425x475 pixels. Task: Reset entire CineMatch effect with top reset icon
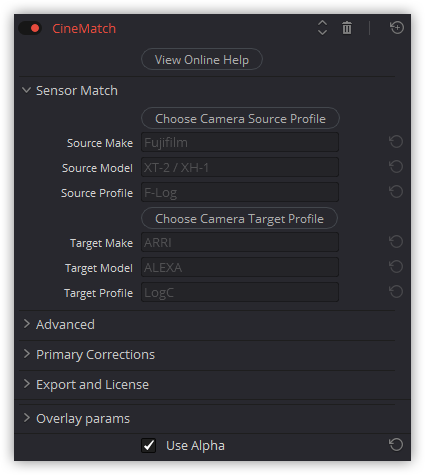(x=397, y=28)
